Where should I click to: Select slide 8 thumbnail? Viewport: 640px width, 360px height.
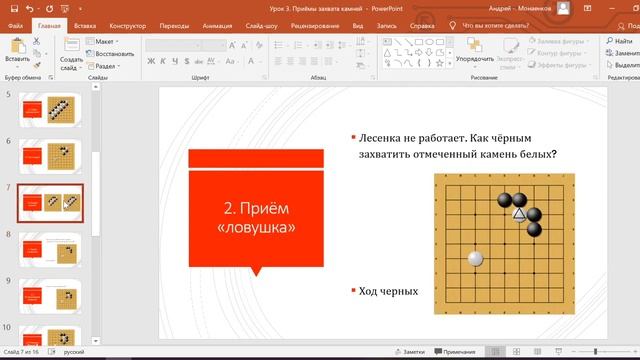pos(50,250)
